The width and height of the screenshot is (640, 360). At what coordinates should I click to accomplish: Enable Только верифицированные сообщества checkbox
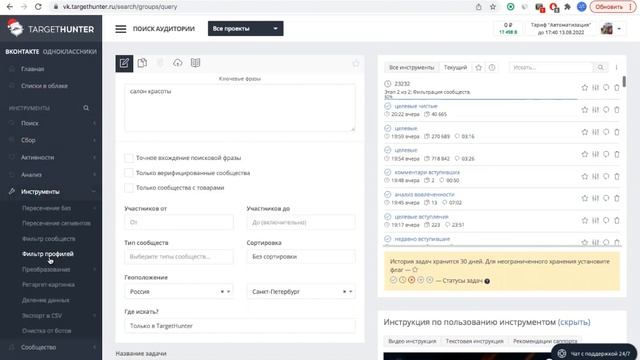pos(129,173)
